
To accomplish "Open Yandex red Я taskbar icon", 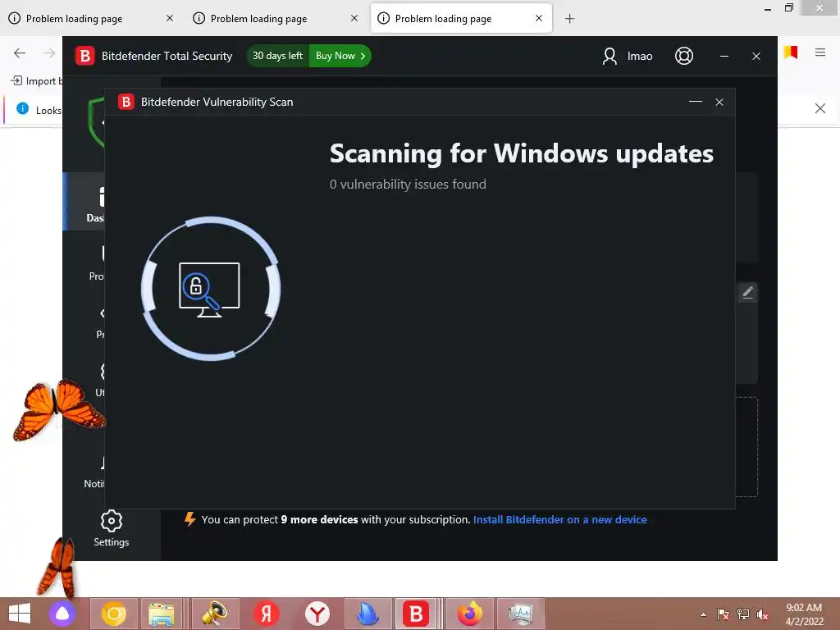I will (x=266, y=614).
